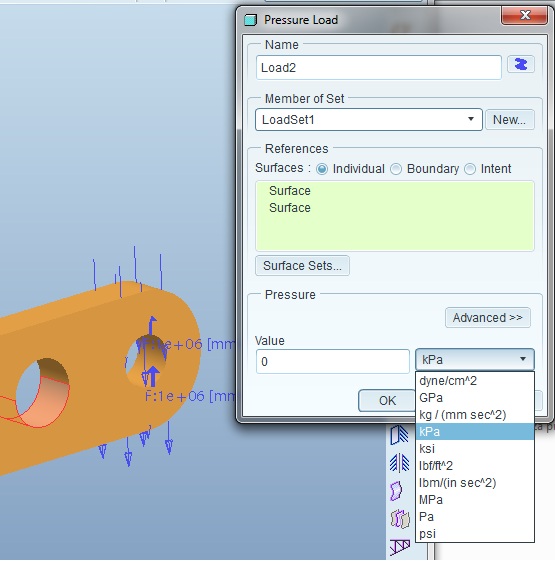555x563 pixels.
Task: Choose MPa from the unit list
Action: 475,500
